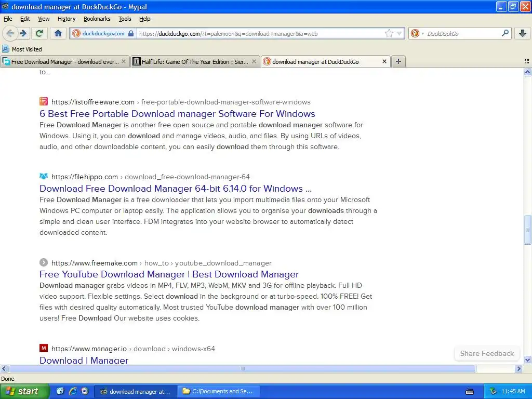
Task: Click the vertical scrollbar down arrow
Action: coord(527,360)
